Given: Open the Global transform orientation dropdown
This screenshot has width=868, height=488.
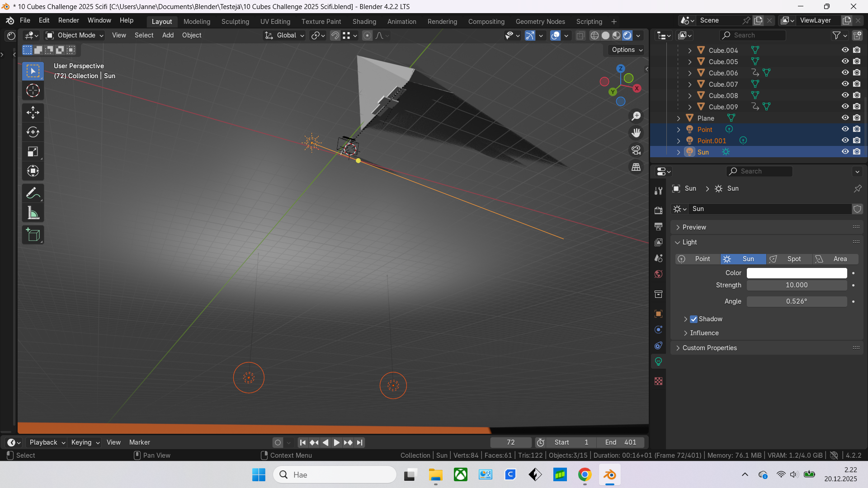Looking at the screenshot, I should tap(285, 35).
